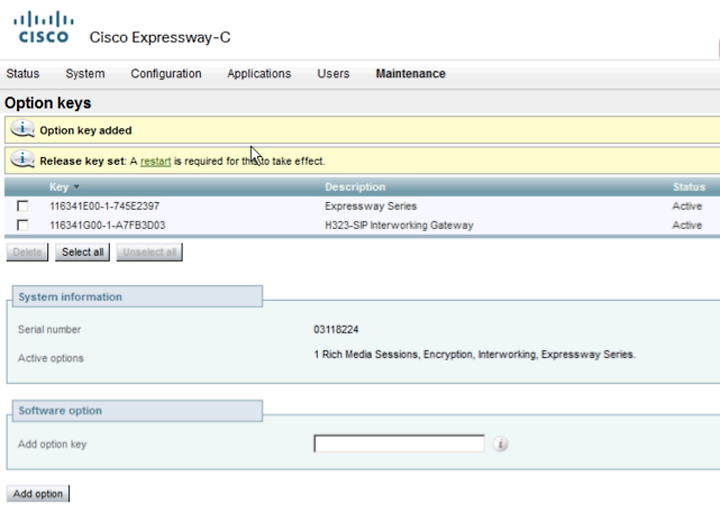Open the Maintenance menu

(411, 73)
